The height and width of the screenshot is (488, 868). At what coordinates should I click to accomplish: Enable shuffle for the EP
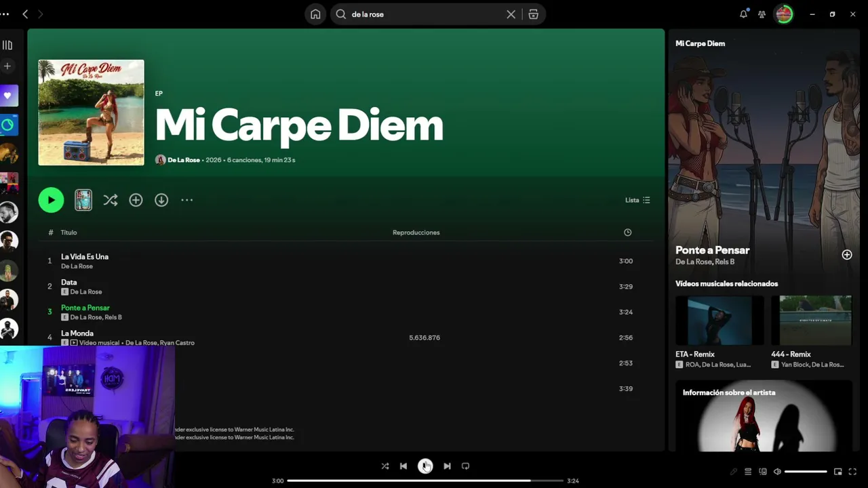coord(111,200)
